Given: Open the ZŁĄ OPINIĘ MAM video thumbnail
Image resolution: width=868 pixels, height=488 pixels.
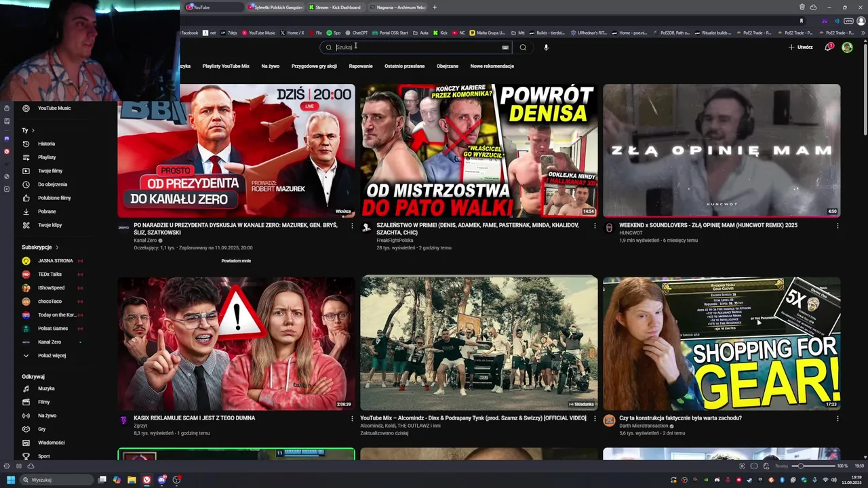Looking at the screenshot, I should 722,150.
